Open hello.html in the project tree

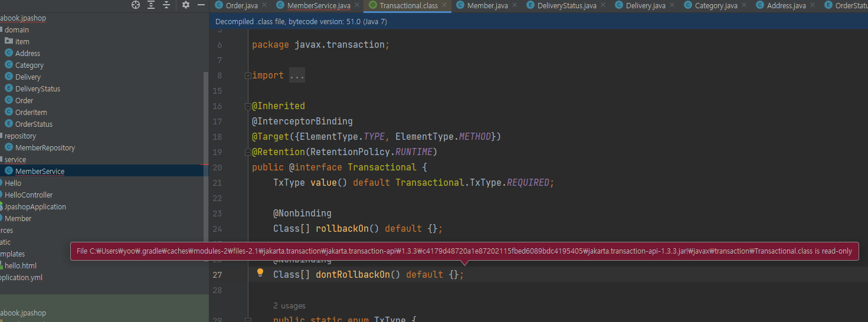click(21, 265)
